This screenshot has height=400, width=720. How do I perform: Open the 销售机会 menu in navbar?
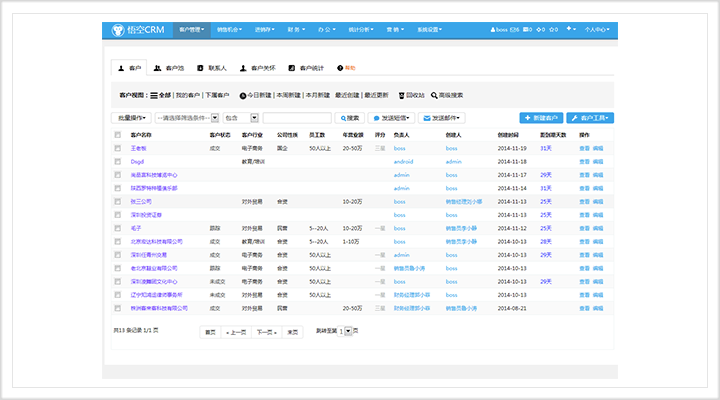231,30
